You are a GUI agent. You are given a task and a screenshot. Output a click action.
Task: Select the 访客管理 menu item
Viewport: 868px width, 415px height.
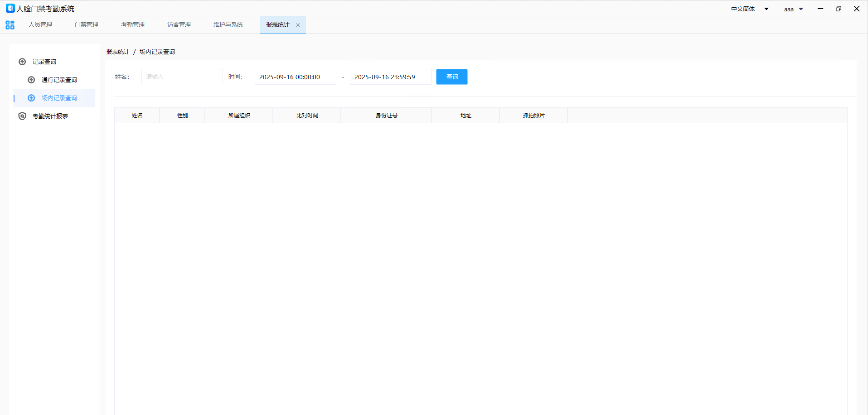click(x=179, y=24)
